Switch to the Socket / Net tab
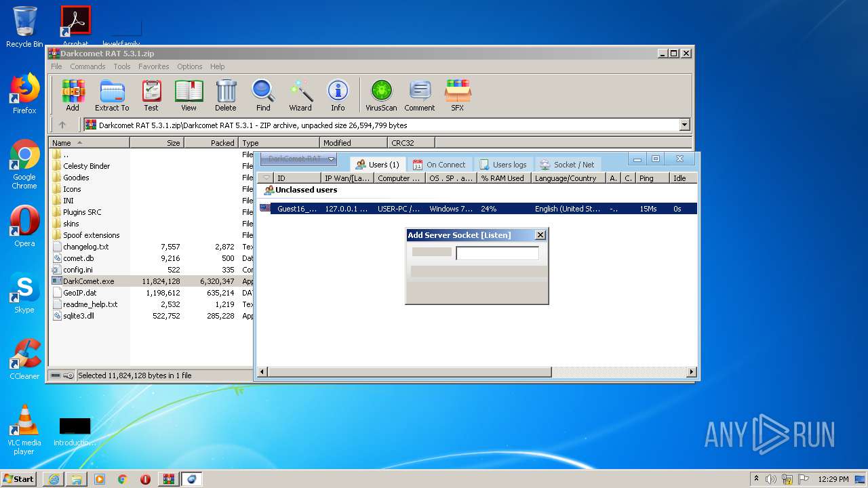Screen dimensions: 868x488 [568, 164]
